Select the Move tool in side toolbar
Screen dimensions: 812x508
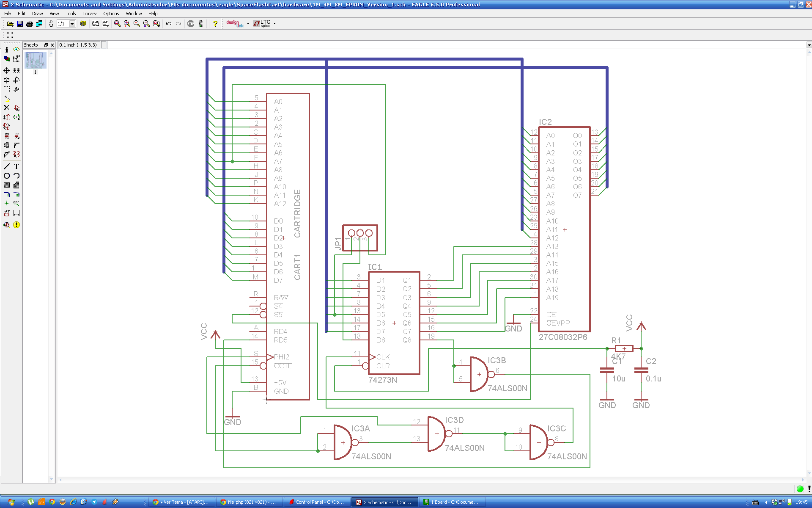[x=6, y=71]
